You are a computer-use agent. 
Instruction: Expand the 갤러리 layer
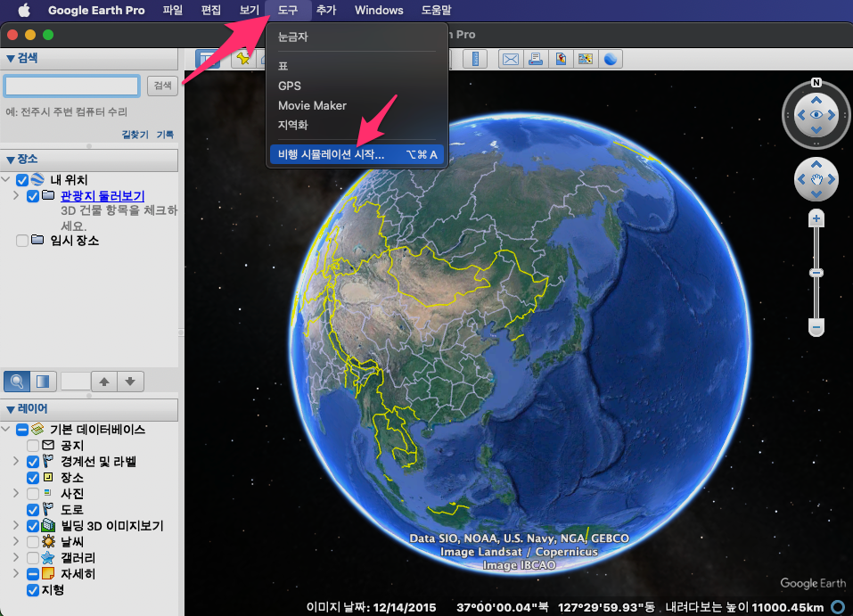click(16, 558)
